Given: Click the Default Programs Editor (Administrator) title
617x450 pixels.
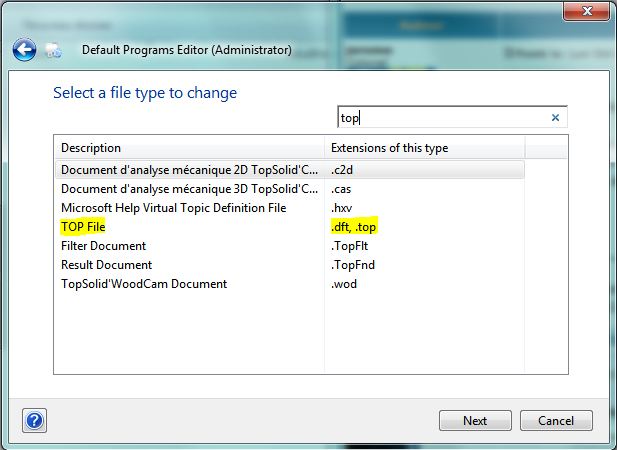Looking at the screenshot, I should (187, 50).
